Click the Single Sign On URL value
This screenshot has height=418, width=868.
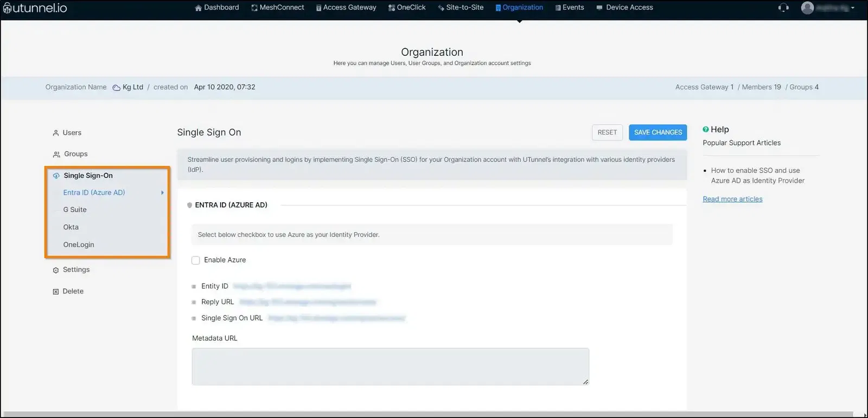[337, 318]
